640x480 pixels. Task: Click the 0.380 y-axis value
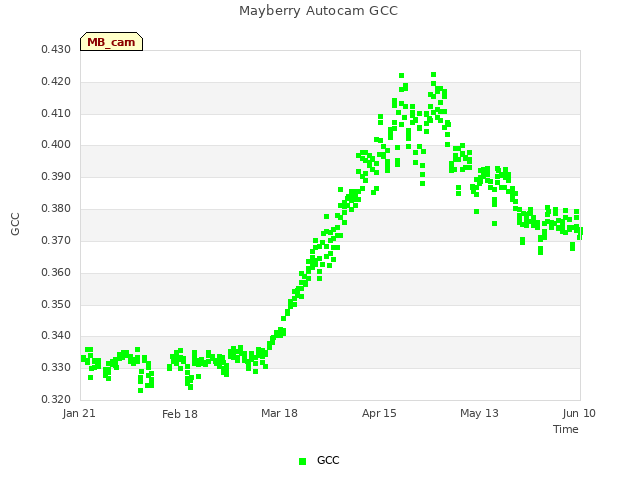coord(56,209)
